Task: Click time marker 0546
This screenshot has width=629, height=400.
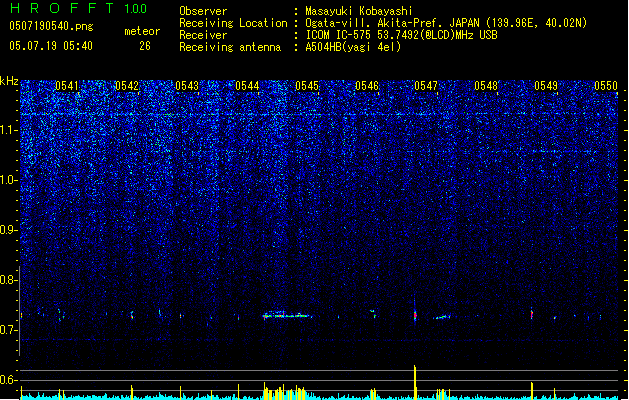Action: coord(367,86)
